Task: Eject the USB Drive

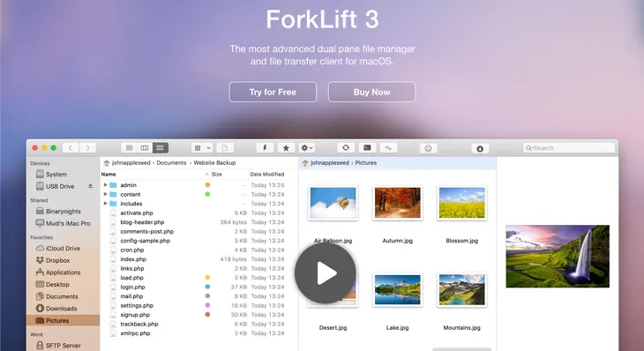Action: pos(90,186)
